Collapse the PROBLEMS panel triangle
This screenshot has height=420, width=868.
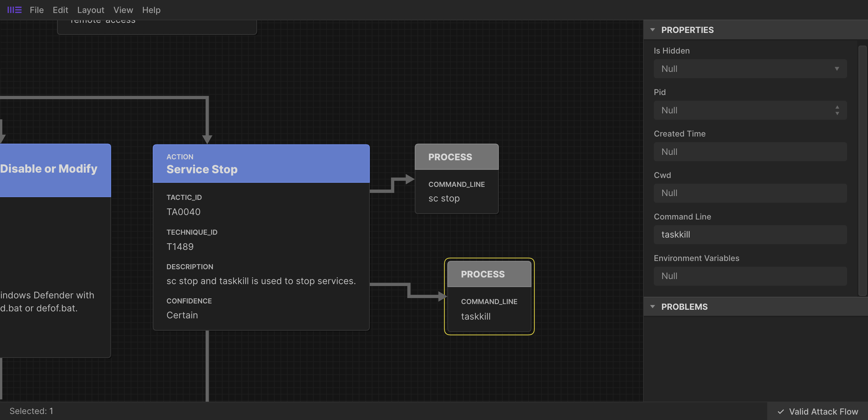point(653,307)
